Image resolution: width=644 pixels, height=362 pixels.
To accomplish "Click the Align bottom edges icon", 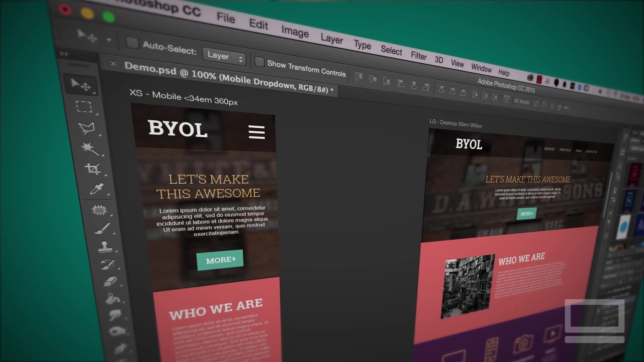I will pos(386,81).
